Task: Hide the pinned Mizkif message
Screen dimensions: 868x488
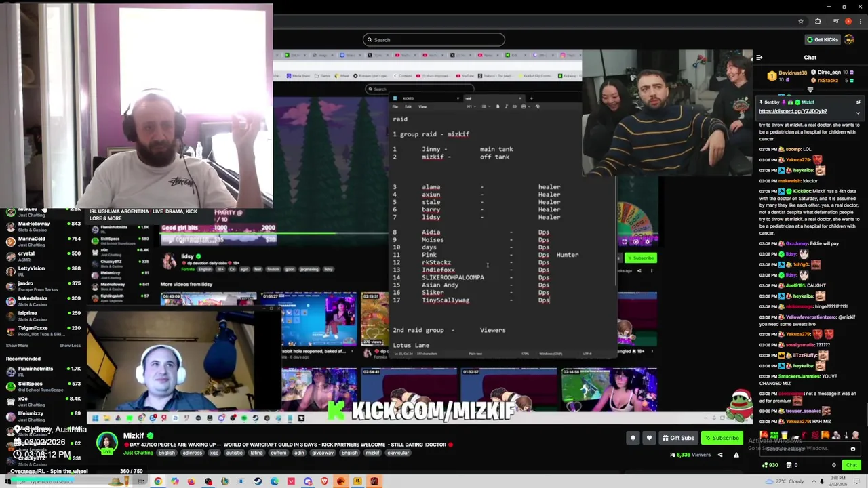Action: click(x=858, y=102)
